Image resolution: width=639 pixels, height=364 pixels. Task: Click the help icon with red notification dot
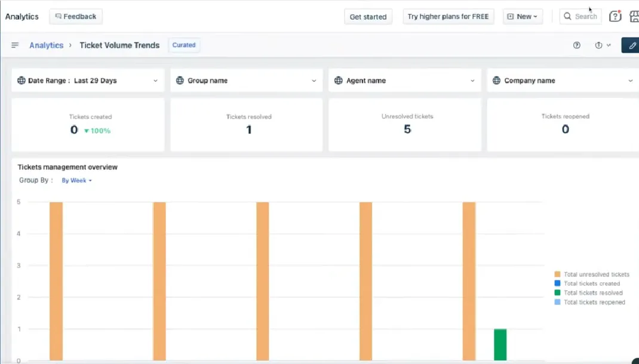pos(615,16)
